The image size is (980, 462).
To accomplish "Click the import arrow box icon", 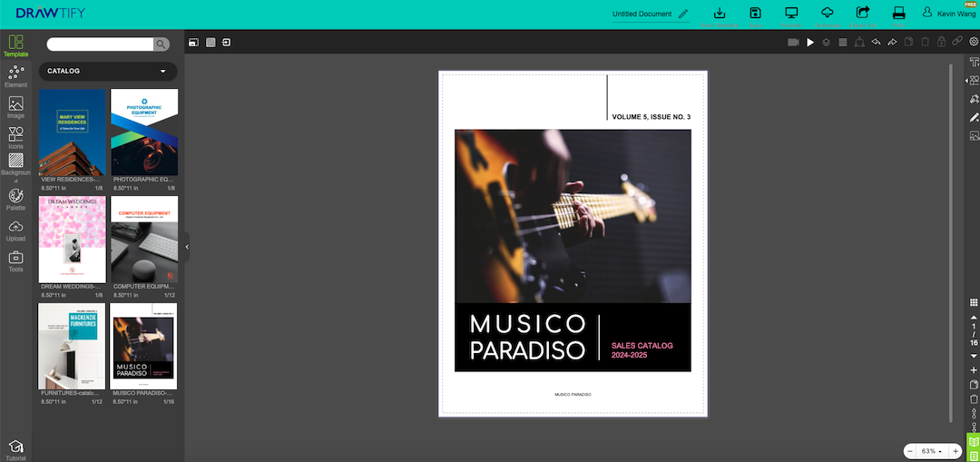I will (226, 43).
